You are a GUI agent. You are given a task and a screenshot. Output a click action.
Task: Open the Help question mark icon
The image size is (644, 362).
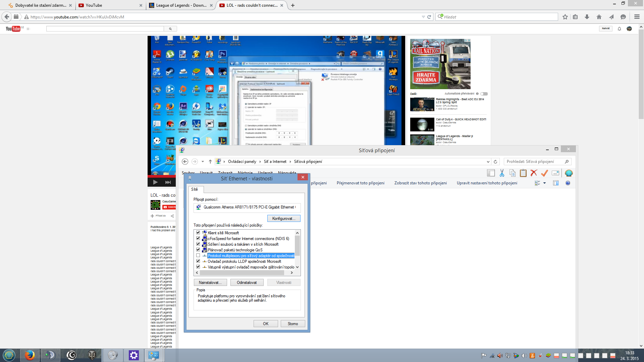[x=568, y=183]
